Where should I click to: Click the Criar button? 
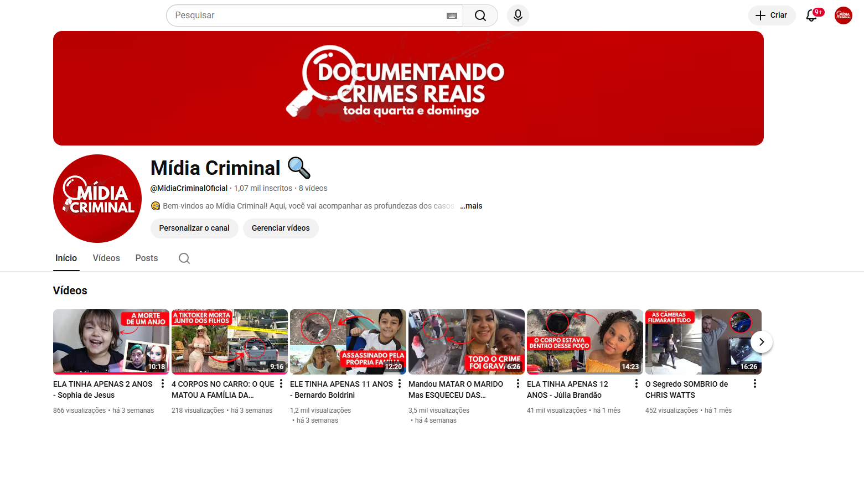(772, 15)
